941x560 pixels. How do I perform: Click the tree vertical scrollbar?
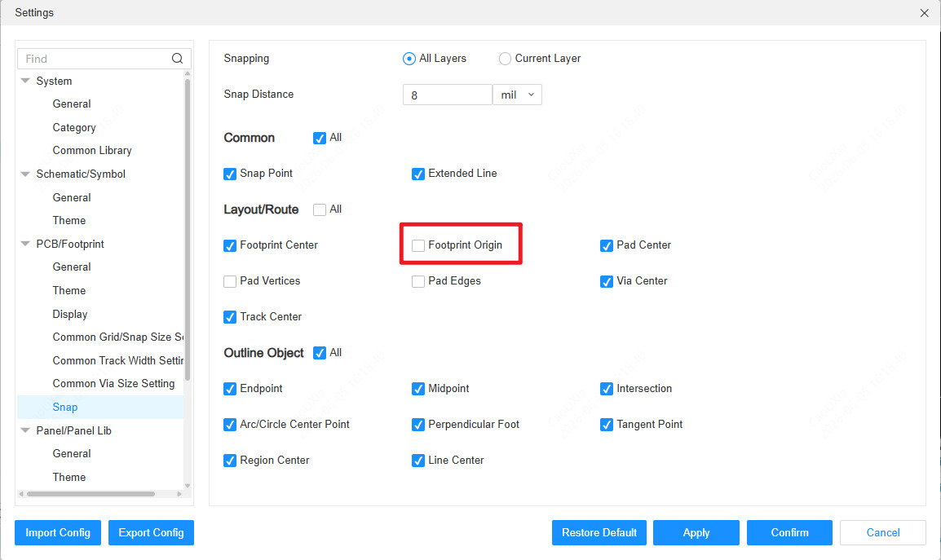pos(188,228)
